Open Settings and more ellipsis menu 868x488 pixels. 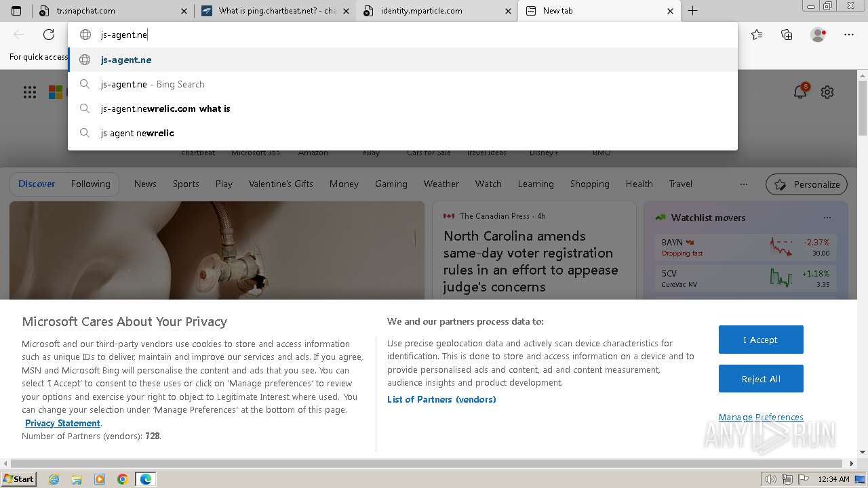pos(849,35)
